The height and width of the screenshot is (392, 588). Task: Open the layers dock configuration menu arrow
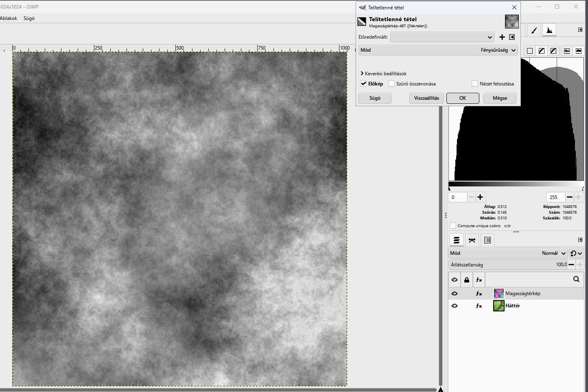[580, 240]
